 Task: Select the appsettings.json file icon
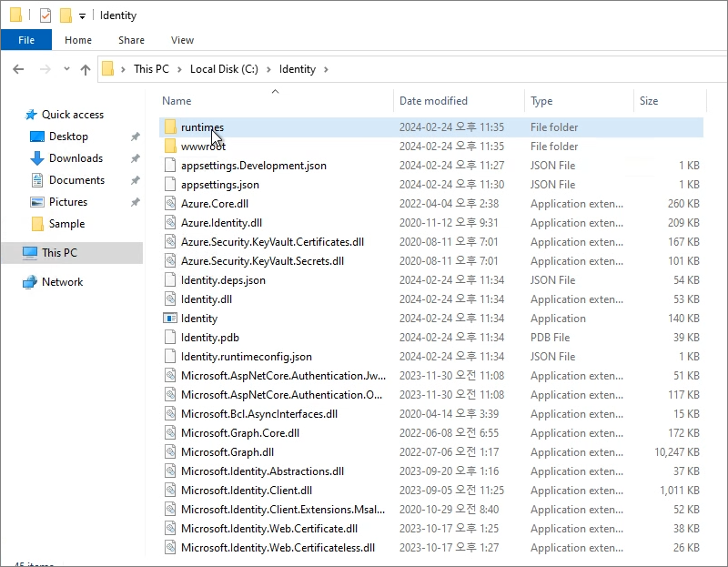pos(170,185)
